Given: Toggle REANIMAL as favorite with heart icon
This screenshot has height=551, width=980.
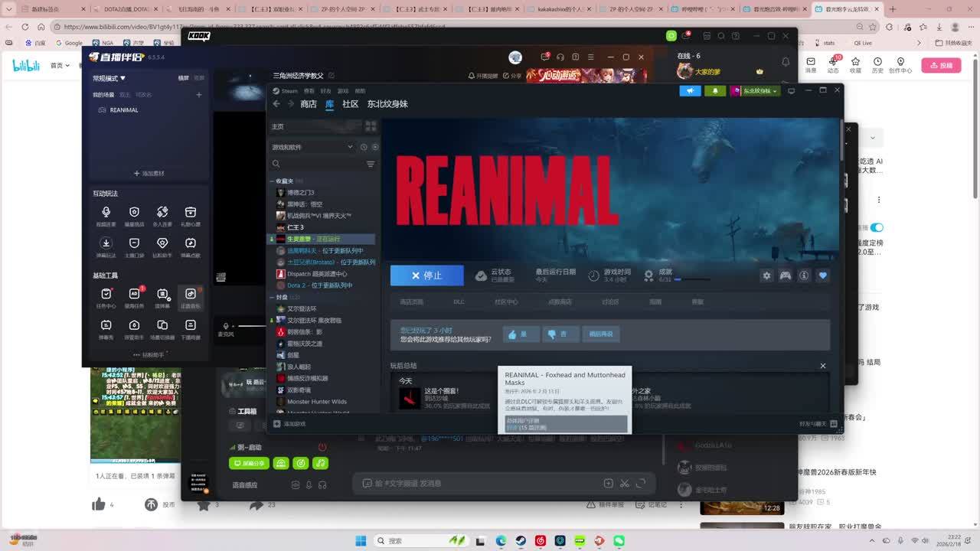Looking at the screenshot, I should 823,275.
